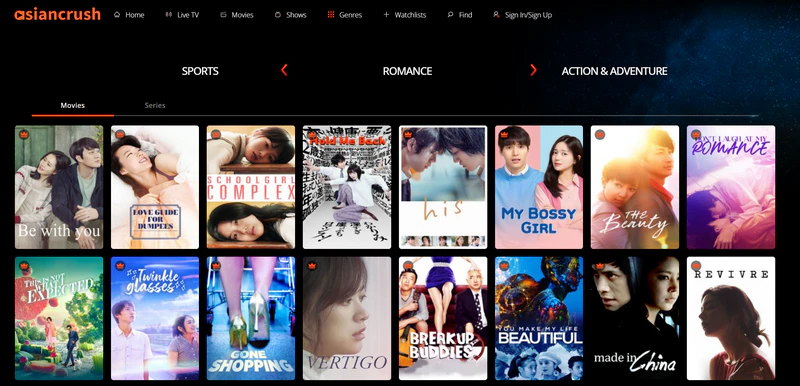
Task: Open the Gone Shopping poster
Action: tap(251, 318)
